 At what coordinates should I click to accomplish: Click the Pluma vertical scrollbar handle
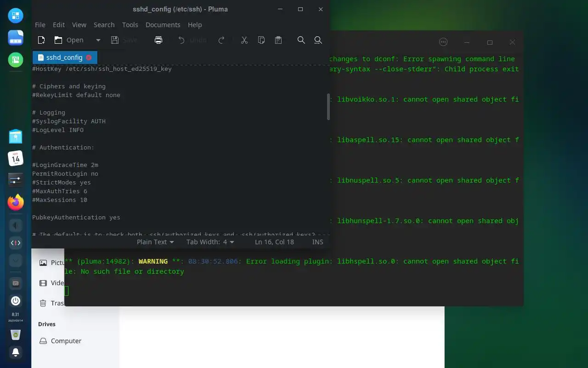(328, 107)
